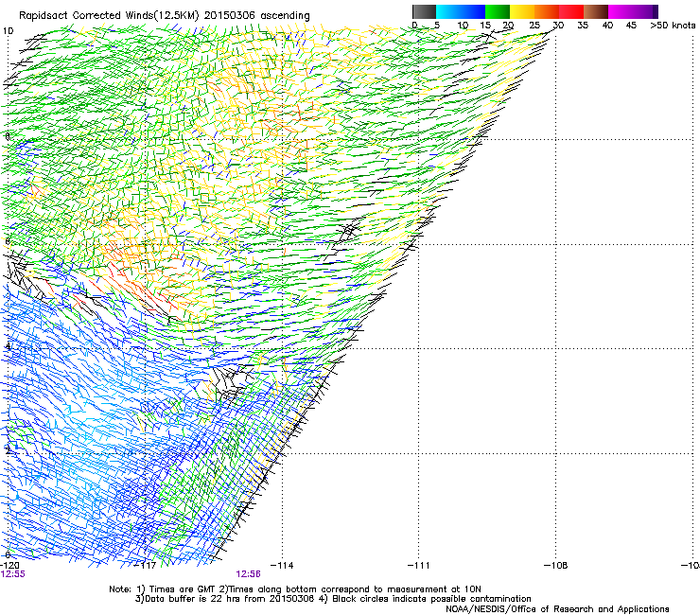
Task: Click the '20150306 ascending' title text
Action: coord(257,16)
